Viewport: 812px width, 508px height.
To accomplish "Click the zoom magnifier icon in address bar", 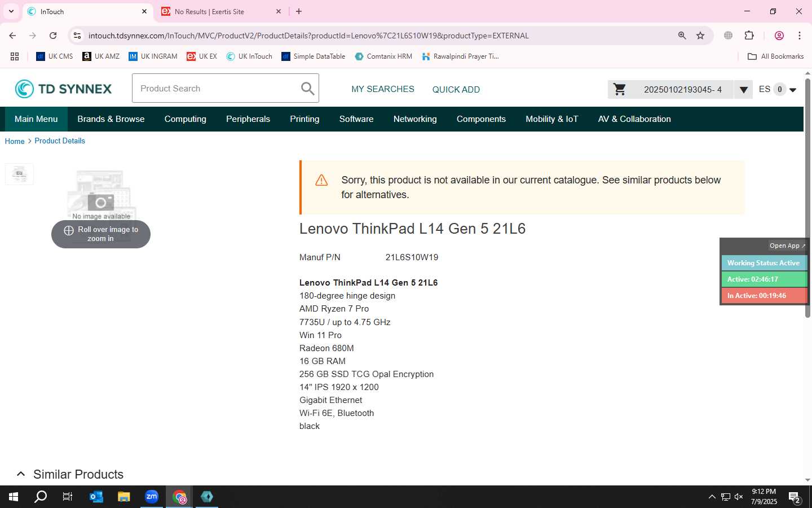I will coord(682,36).
